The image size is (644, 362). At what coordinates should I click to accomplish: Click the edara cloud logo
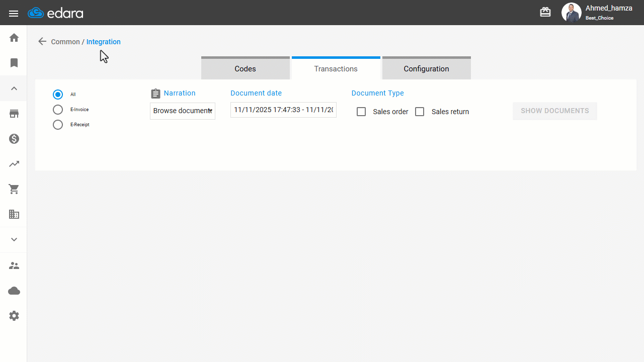[55, 13]
